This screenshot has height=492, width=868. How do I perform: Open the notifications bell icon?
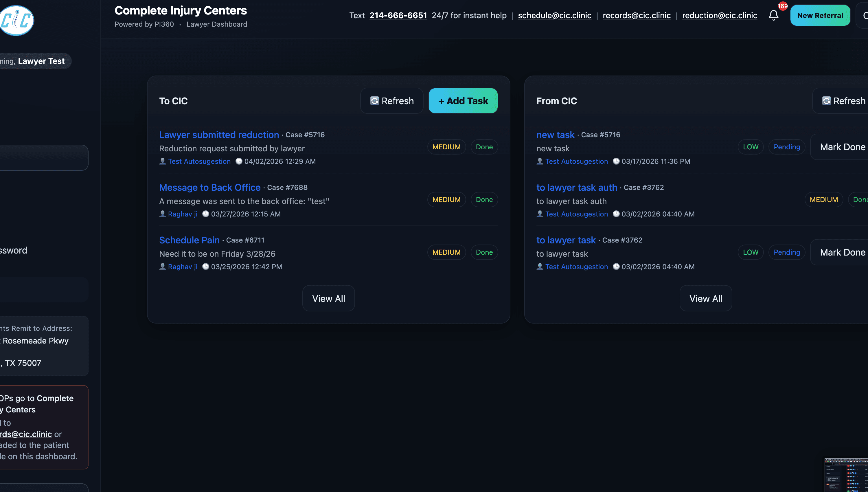click(x=773, y=15)
